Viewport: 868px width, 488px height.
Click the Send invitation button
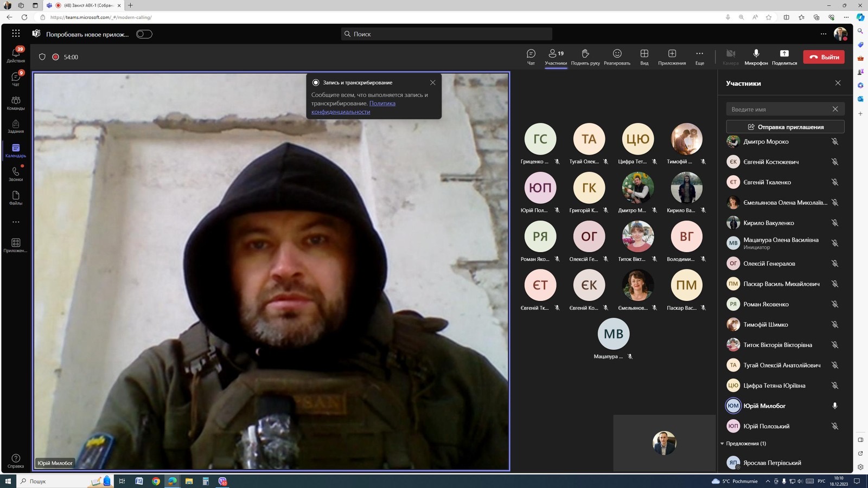tap(785, 127)
